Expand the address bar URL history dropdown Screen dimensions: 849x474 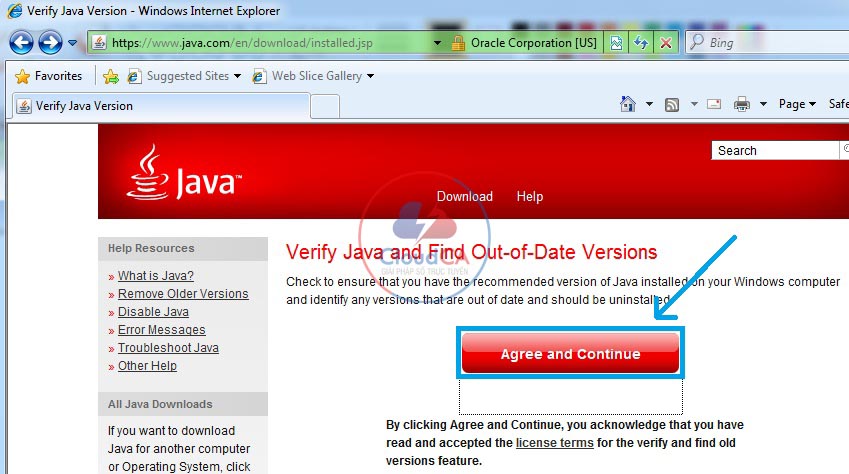click(x=437, y=43)
